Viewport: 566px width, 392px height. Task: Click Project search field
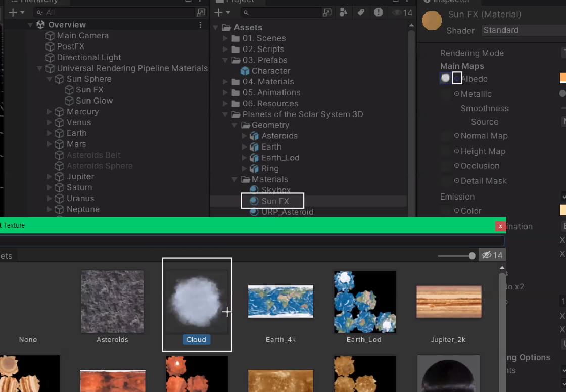click(x=281, y=13)
